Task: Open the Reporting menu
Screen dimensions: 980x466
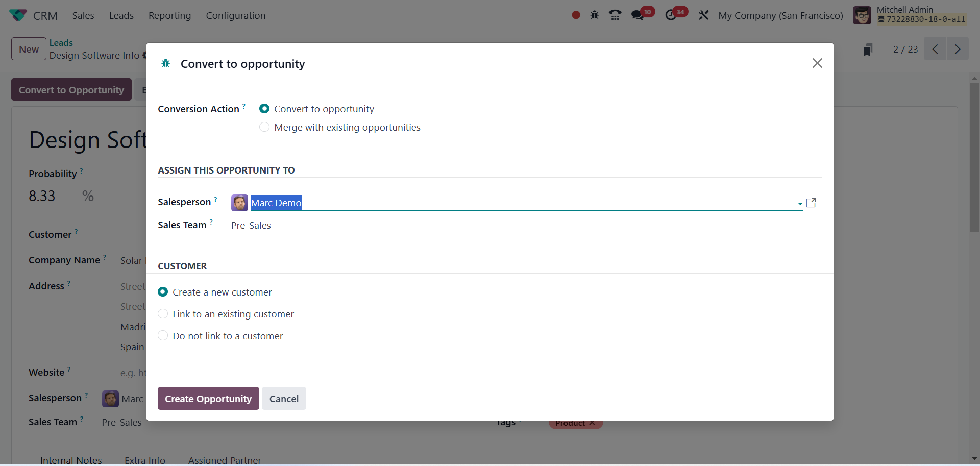Action: [x=170, y=15]
